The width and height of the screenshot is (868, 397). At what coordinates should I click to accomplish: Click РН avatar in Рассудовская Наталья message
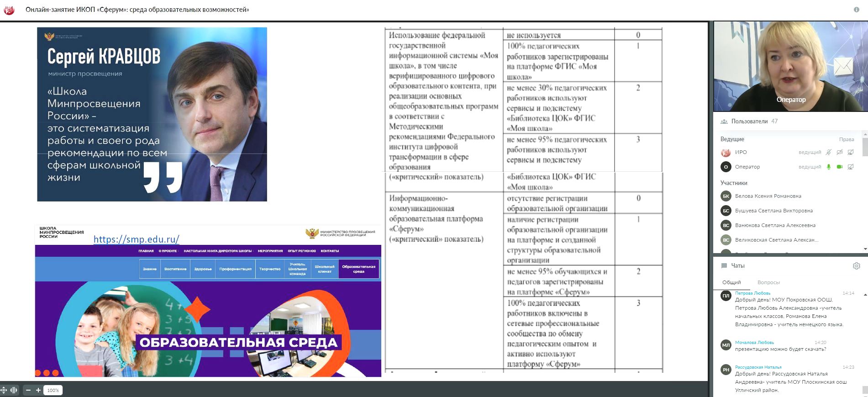pyautogui.click(x=726, y=370)
